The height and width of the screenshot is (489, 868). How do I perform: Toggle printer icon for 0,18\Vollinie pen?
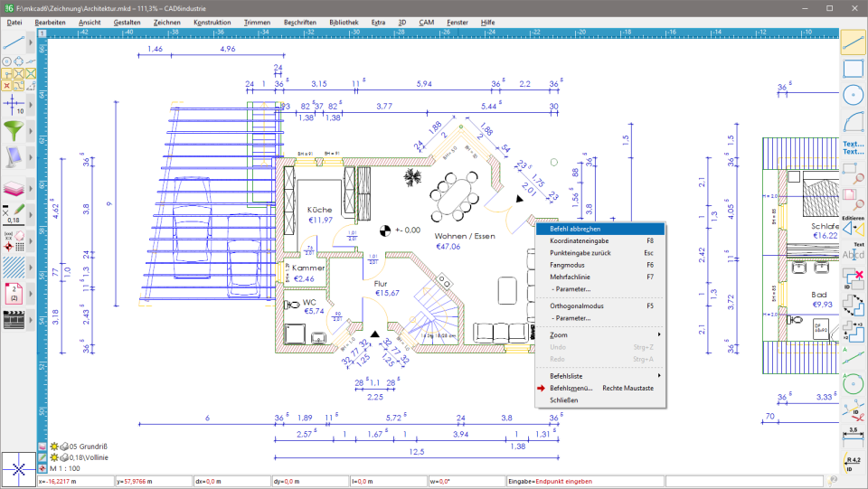pos(63,457)
